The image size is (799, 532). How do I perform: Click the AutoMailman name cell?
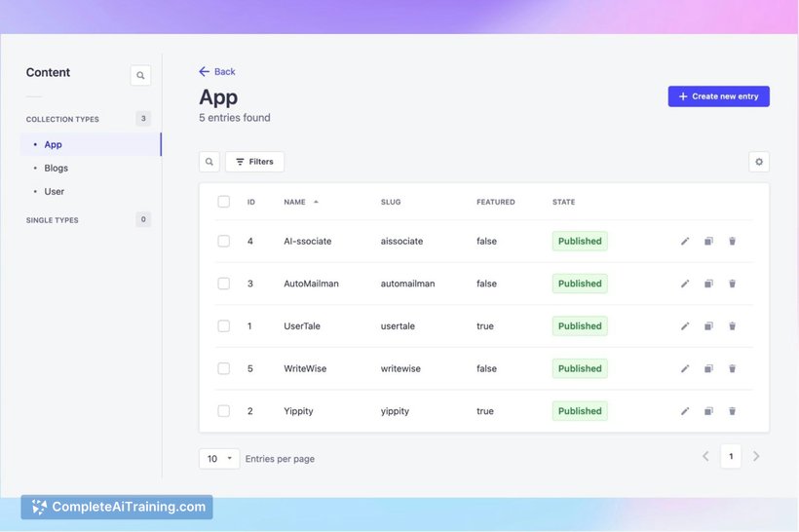point(311,284)
